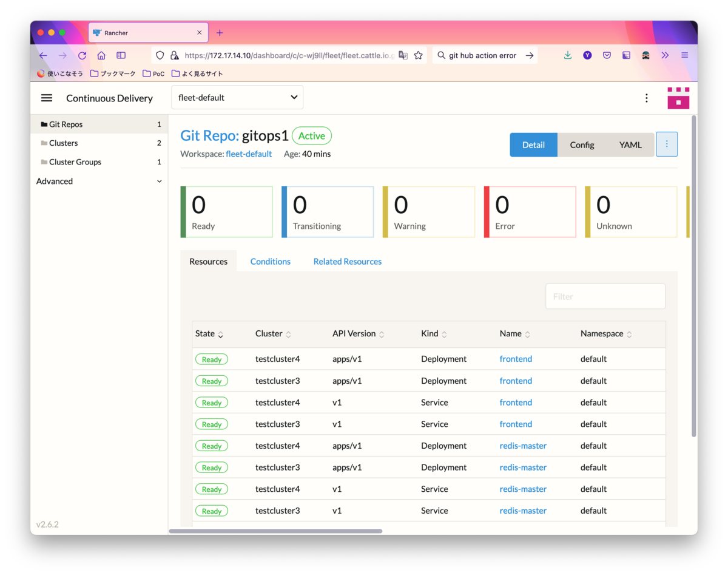Image resolution: width=728 pixels, height=575 pixels.
Task: Select the Config view button
Action: point(582,145)
